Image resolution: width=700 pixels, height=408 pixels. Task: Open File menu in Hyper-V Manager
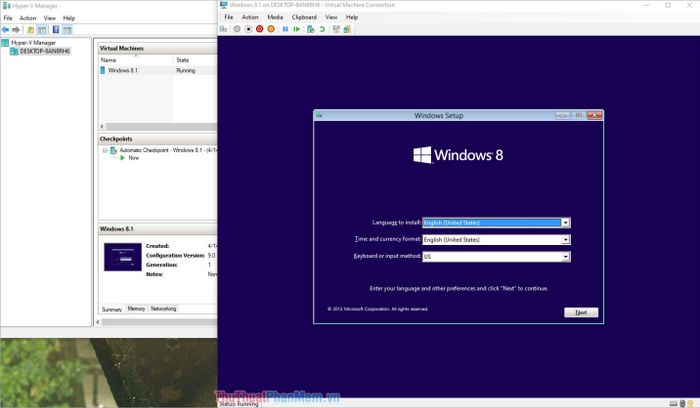8,18
